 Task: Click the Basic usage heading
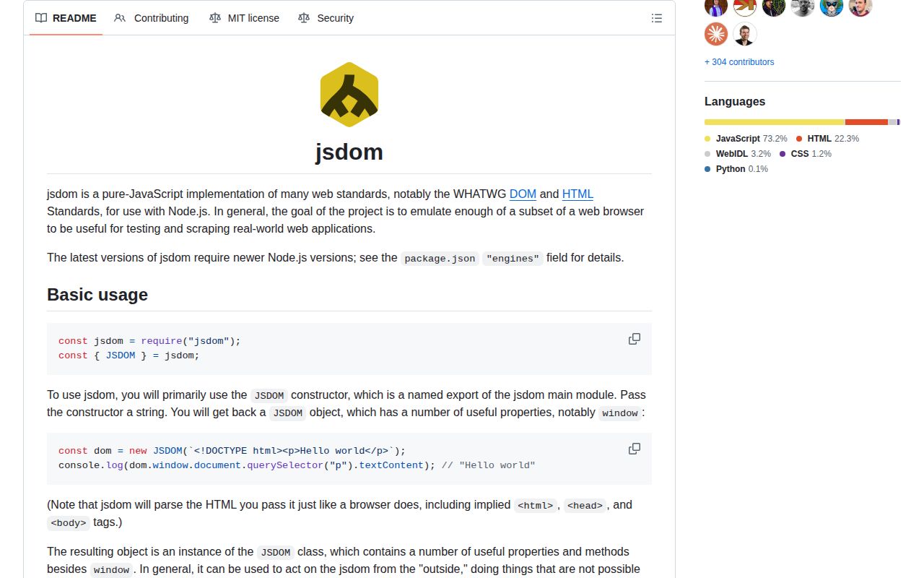pyautogui.click(x=97, y=295)
